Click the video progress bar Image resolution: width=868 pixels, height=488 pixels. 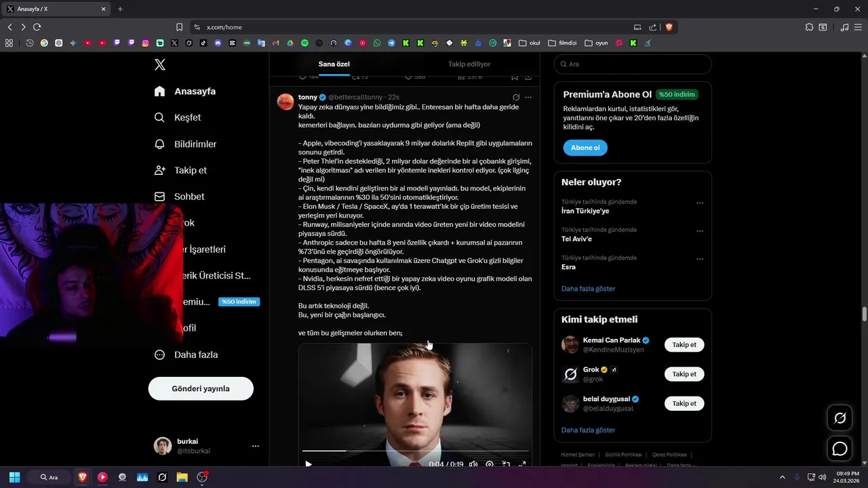[415, 451]
